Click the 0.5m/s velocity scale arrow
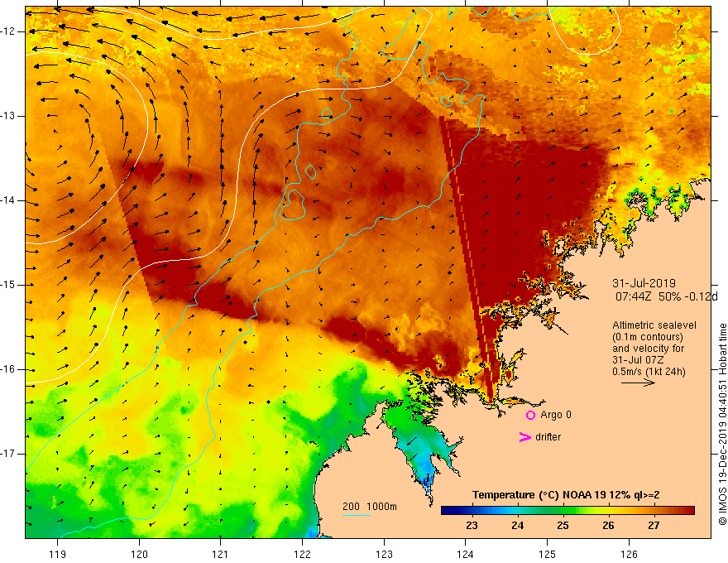Image resolution: width=728 pixels, height=563 pixels. coord(638,383)
